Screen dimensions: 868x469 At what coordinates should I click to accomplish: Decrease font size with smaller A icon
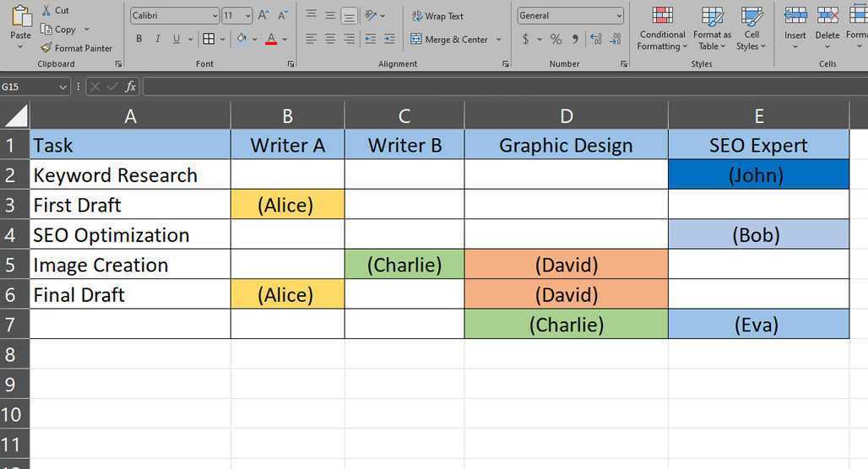coord(282,15)
